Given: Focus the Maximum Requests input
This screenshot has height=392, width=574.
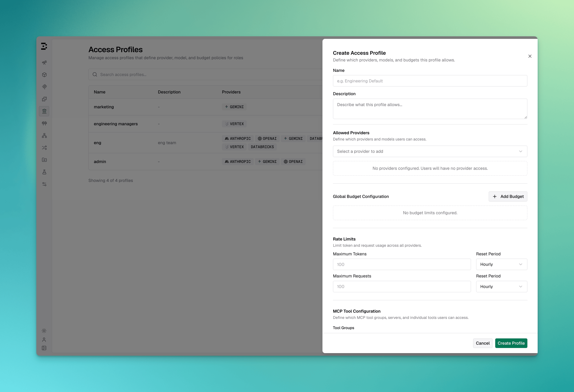Looking at the screenshot, I should coord(402,287).
